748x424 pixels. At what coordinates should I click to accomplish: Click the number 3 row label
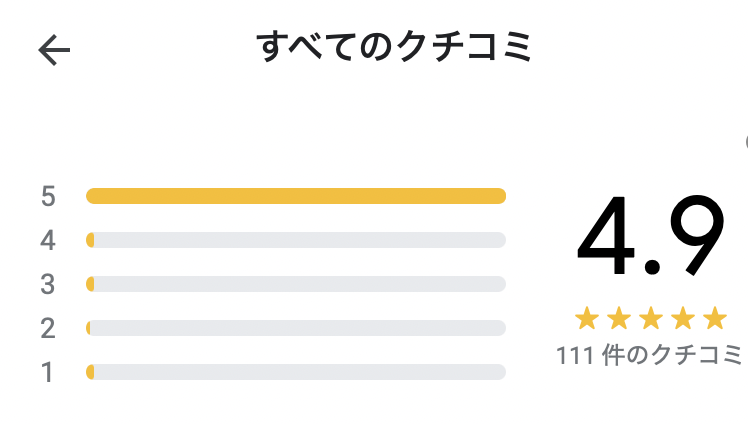(48, 284)
